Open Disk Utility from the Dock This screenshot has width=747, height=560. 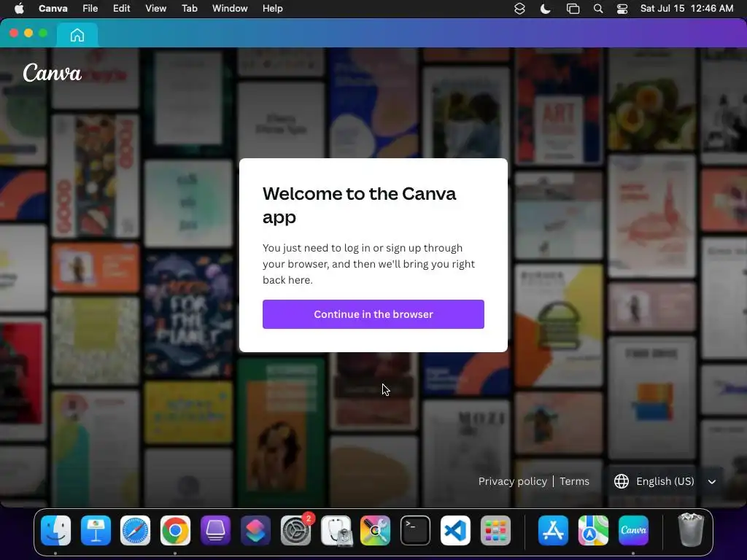pos(336,530)
